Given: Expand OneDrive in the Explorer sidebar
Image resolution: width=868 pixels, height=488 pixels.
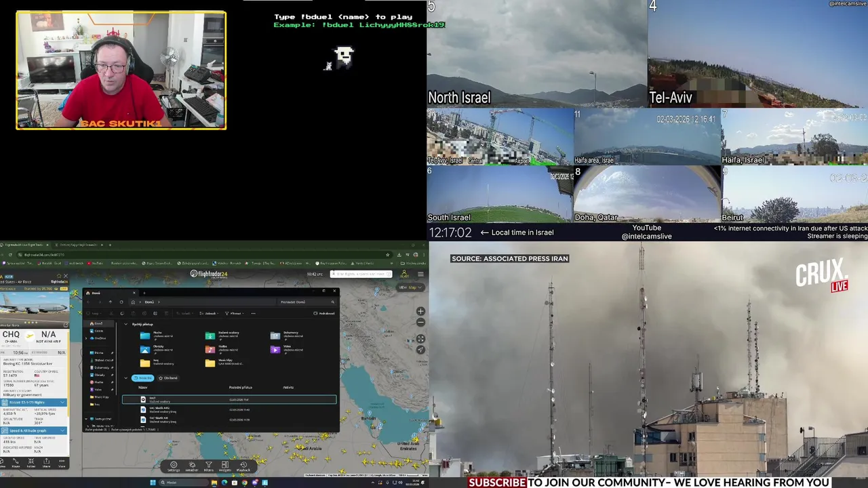Looking at the screenshot, I should [86, 338].
